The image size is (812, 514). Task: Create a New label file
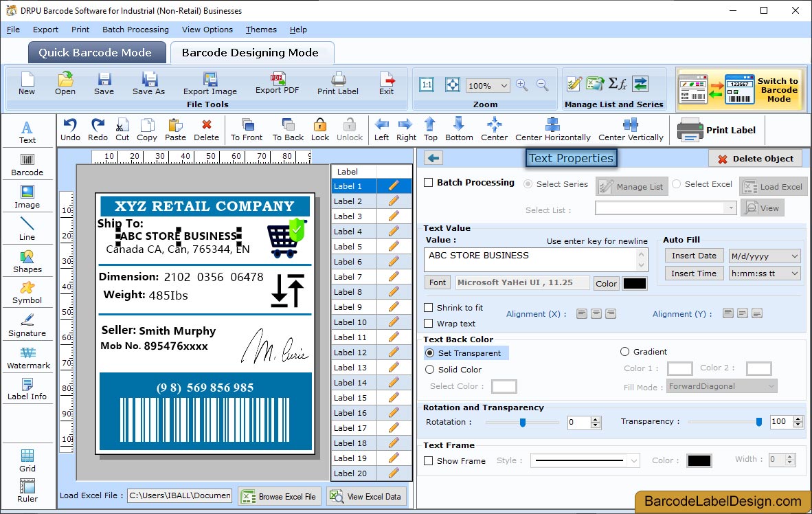click(26, 83)
